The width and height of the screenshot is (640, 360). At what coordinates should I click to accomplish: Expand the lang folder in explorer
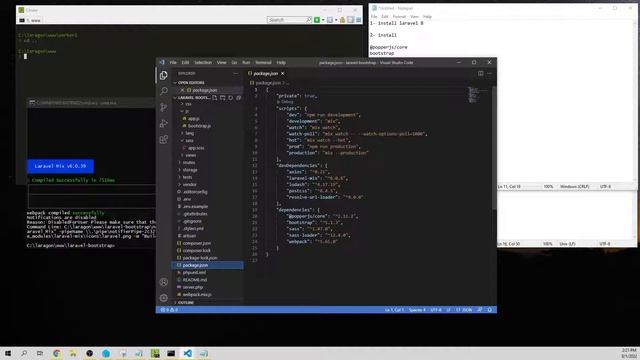point(190,133)
